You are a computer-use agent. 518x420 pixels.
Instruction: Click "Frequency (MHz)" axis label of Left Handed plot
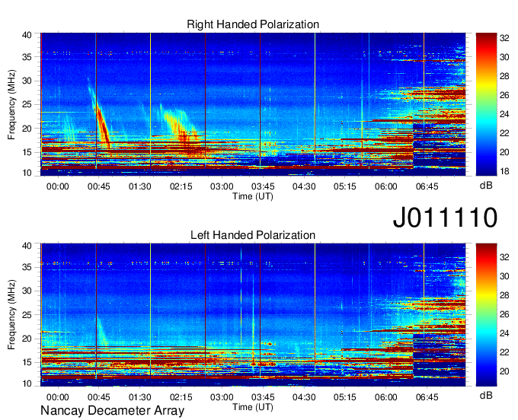[x=11, y=315]
